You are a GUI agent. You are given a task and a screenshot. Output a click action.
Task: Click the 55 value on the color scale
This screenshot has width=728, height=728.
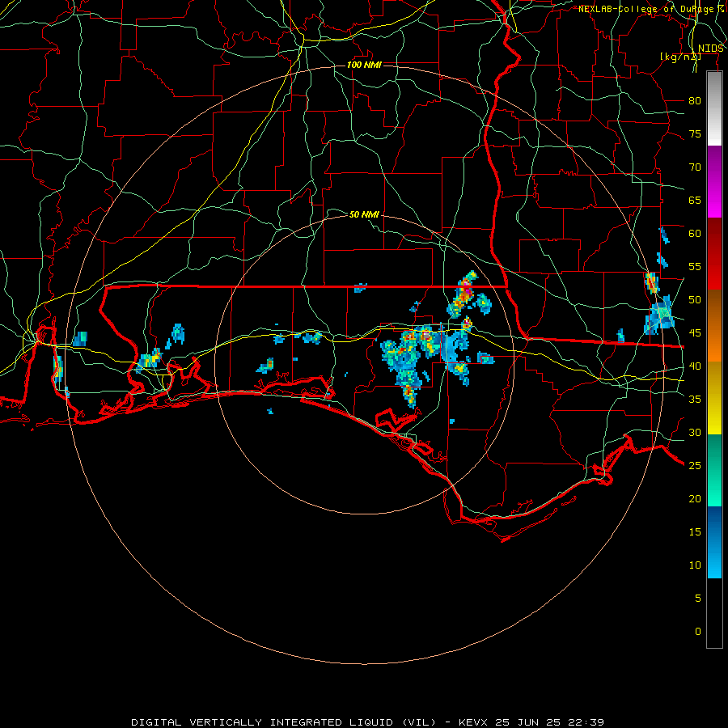click(x=695, y=266)
